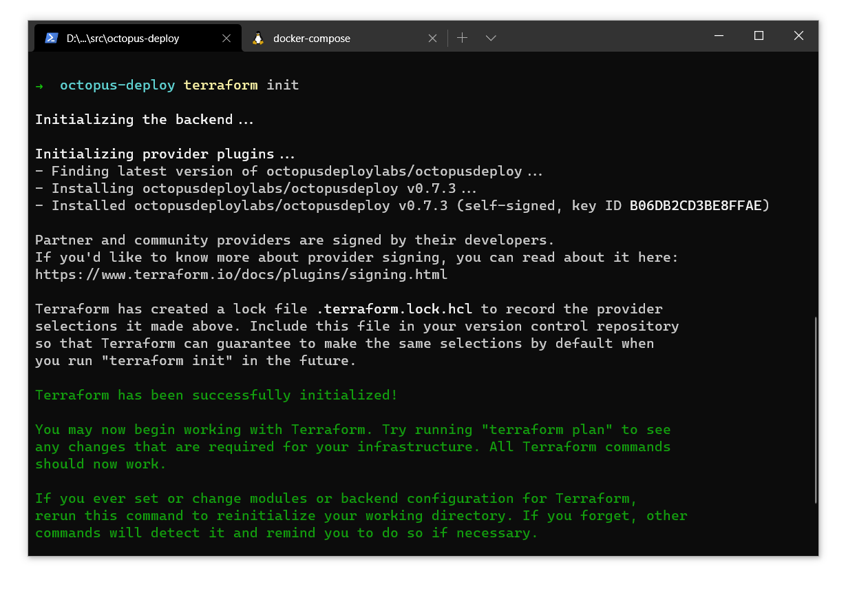Click the Linux penguin icon on docker-compose tab
The image size is (868, 589).
258,39
